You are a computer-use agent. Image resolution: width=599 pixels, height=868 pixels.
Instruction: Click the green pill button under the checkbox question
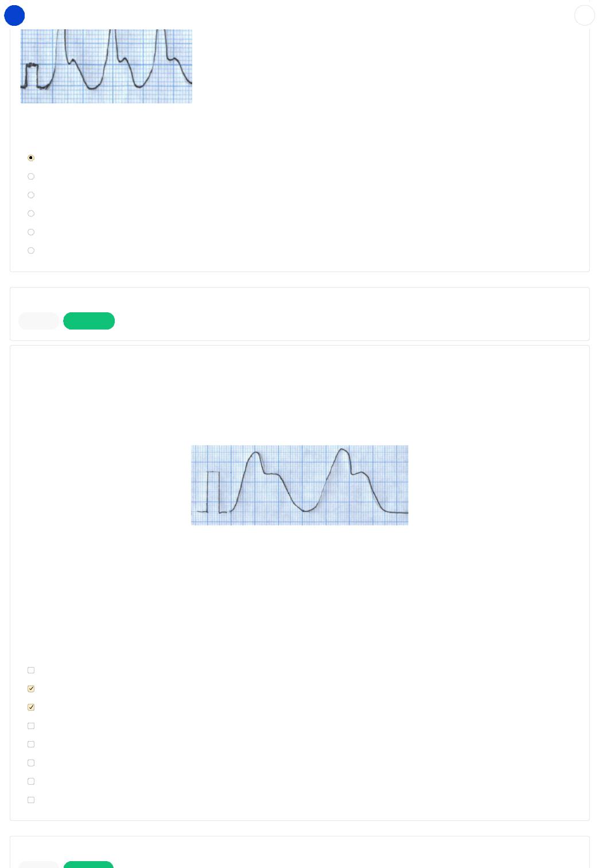point(88,865)
